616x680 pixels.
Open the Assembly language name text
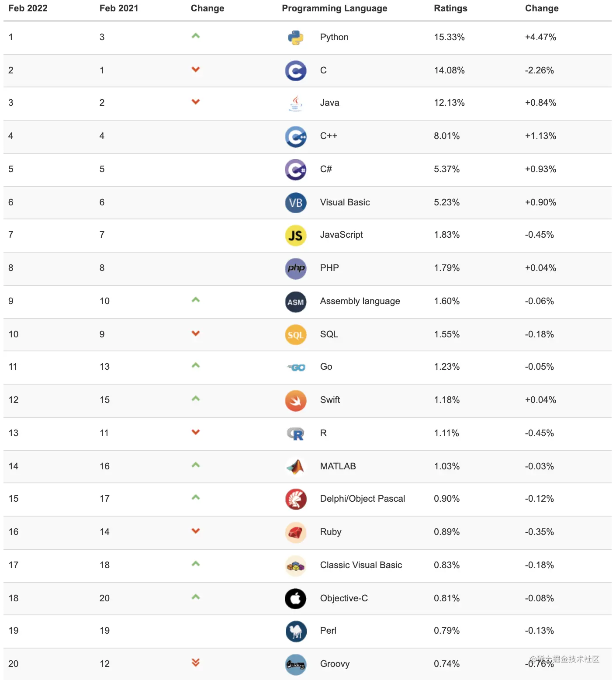coord(360,301)
